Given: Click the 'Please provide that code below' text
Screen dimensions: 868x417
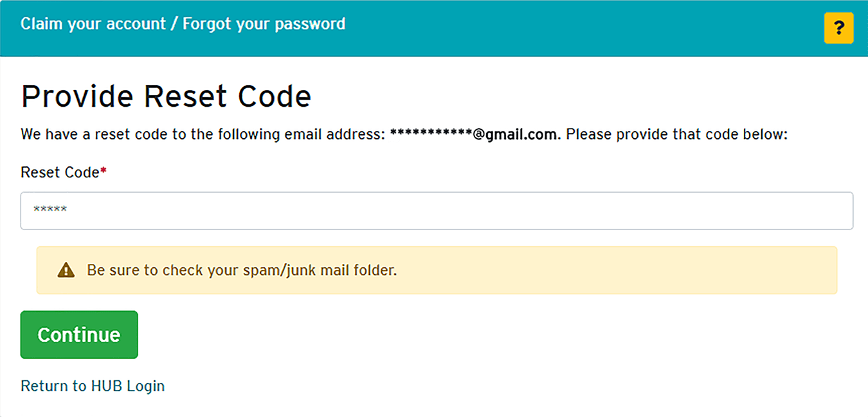Looking at the screenshot, I should [x=676, y=135].
